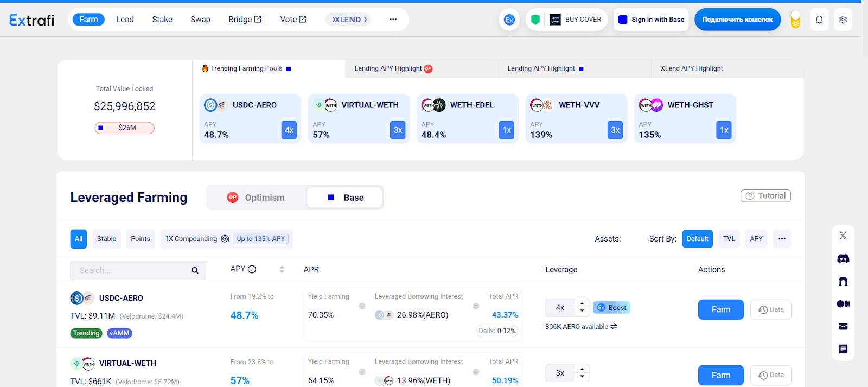The height and width of the screenshot is (387, 868).
Task: Open the Medium social icon
Action: pyautogui.click(x=843, y=303)
